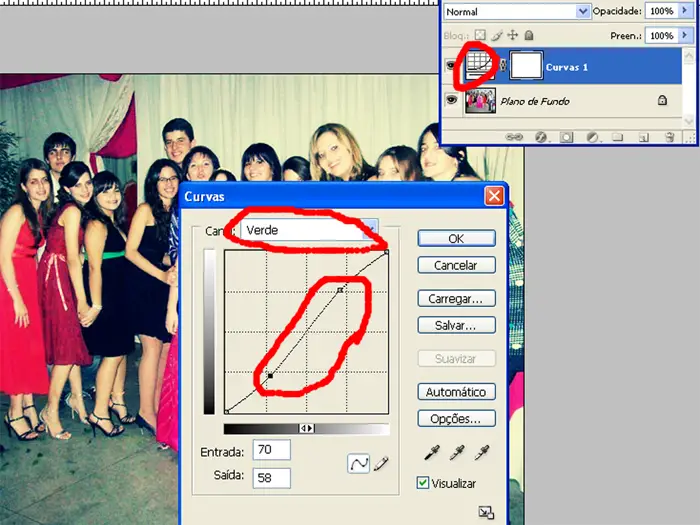Select the white point eyedropper
This screenshot has height=525, width=700.
click(483, 453)
